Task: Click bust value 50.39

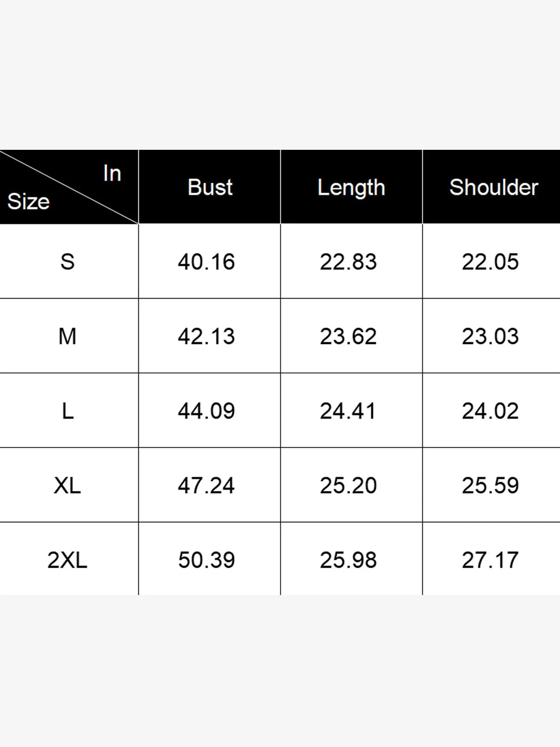Action: coord(206,560)
